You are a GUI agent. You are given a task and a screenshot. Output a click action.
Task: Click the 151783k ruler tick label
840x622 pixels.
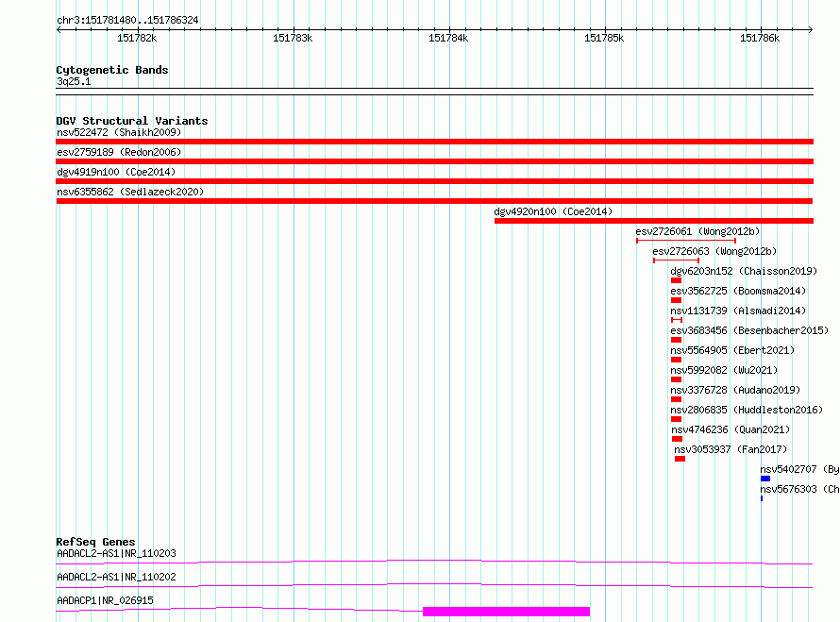[x=293, y=38]
